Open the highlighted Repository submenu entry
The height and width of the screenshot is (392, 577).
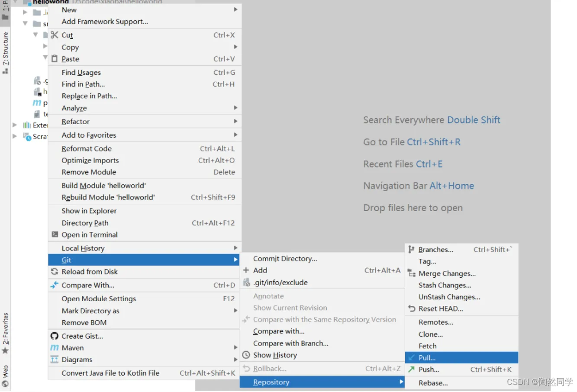[x=322, y=382]
